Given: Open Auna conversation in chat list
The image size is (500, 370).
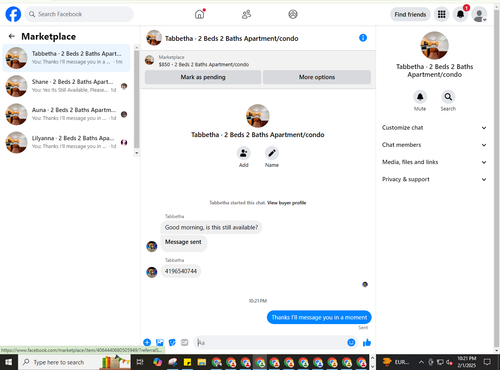Looking at the screenshot, I should [66, 114].
